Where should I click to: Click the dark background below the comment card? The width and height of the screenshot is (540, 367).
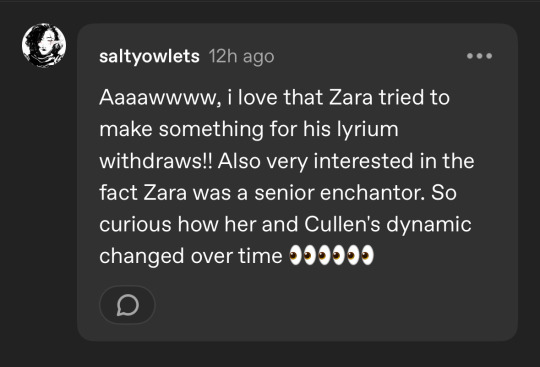(x=270, y=355)
